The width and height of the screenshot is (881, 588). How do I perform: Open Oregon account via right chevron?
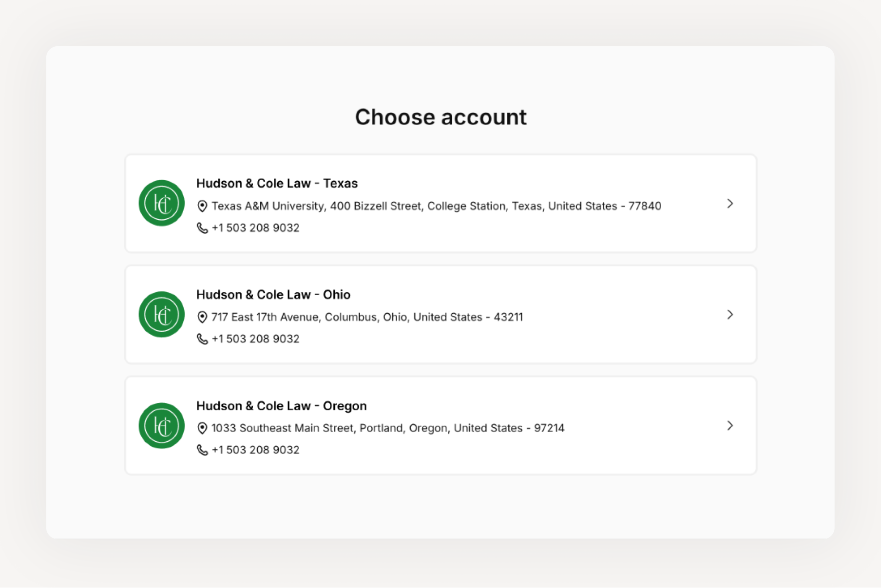(x=729, y=426)
